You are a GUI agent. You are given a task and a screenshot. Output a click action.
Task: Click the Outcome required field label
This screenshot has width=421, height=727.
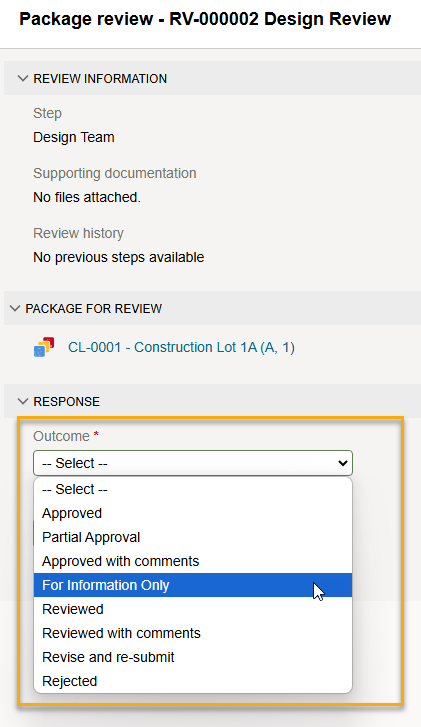pos(66,436)
